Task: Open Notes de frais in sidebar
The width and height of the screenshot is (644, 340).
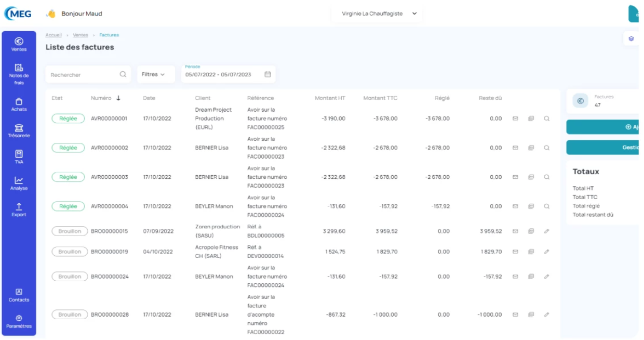Action: coord(19,74)
